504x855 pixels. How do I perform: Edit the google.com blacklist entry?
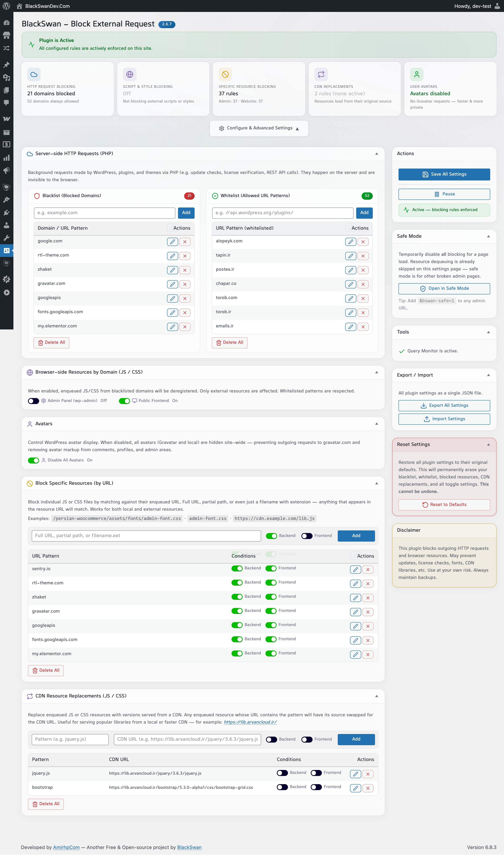point(172,241)
